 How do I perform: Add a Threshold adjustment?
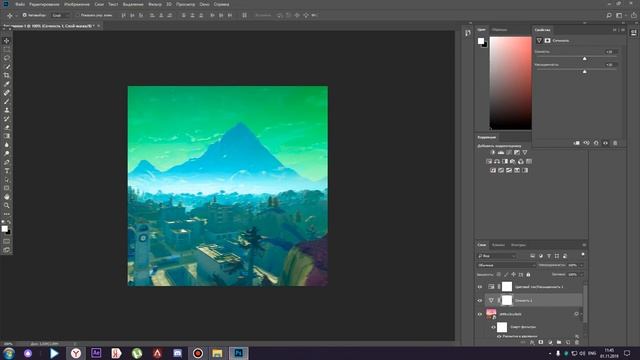[x=509, y=170]
